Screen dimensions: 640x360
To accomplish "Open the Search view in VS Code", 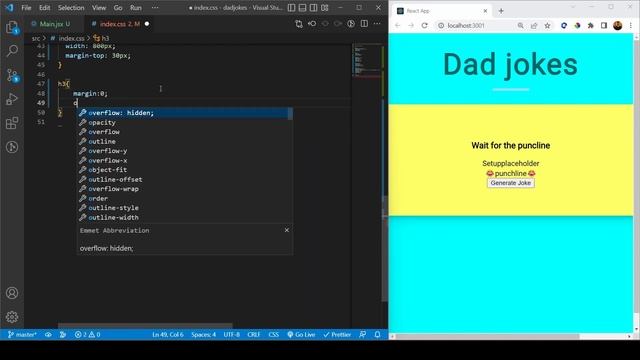I will coord(12,51).
